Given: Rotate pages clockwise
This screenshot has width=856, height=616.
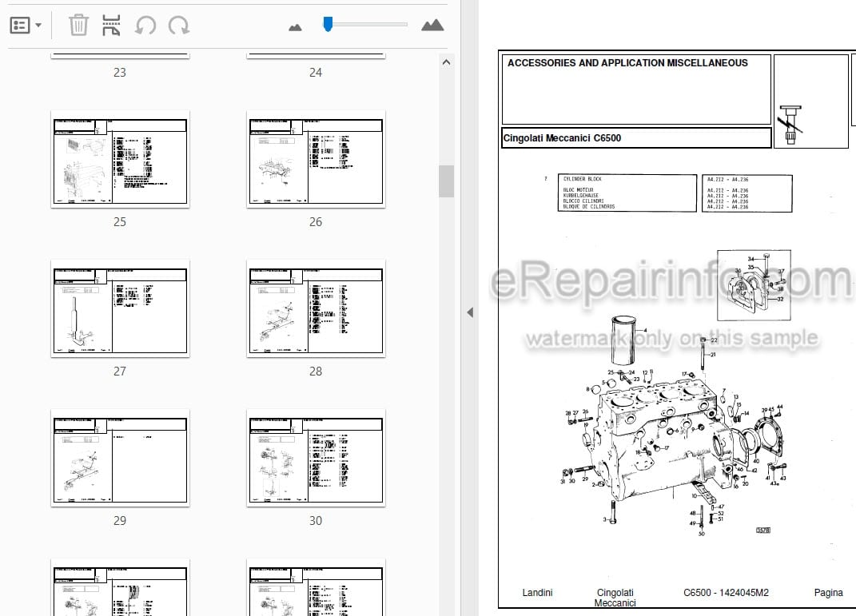Looking at the screenshot, I should [178, 25].
